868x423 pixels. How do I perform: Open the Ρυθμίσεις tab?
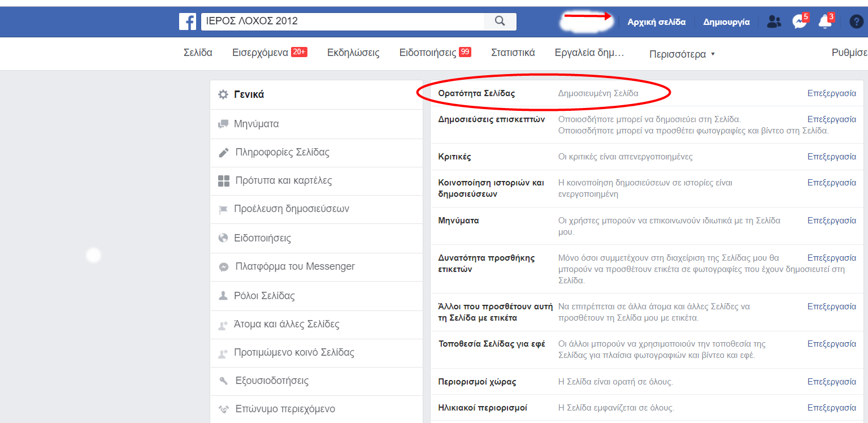[849, 53]
